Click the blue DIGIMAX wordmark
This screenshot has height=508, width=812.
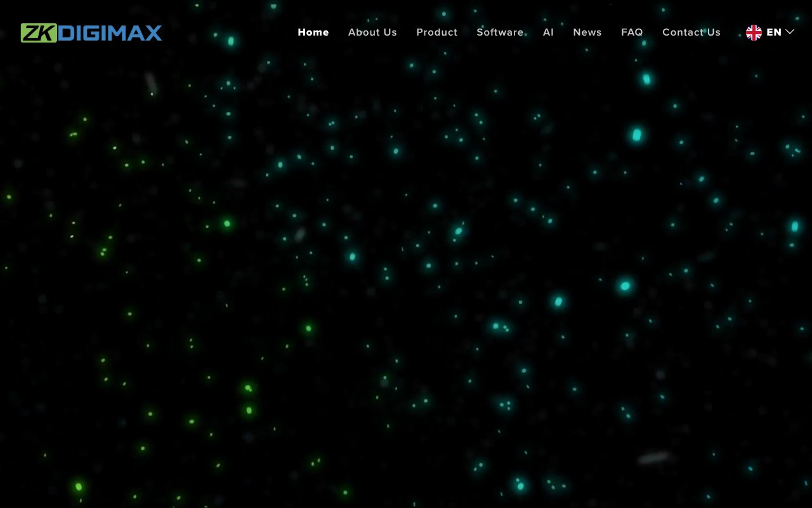(x=109, y=32)
